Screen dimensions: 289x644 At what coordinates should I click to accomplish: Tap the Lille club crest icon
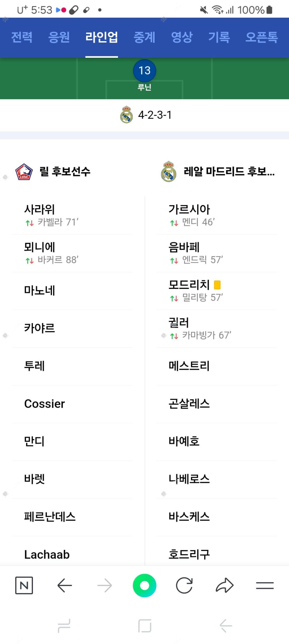[x=24, y=172]
